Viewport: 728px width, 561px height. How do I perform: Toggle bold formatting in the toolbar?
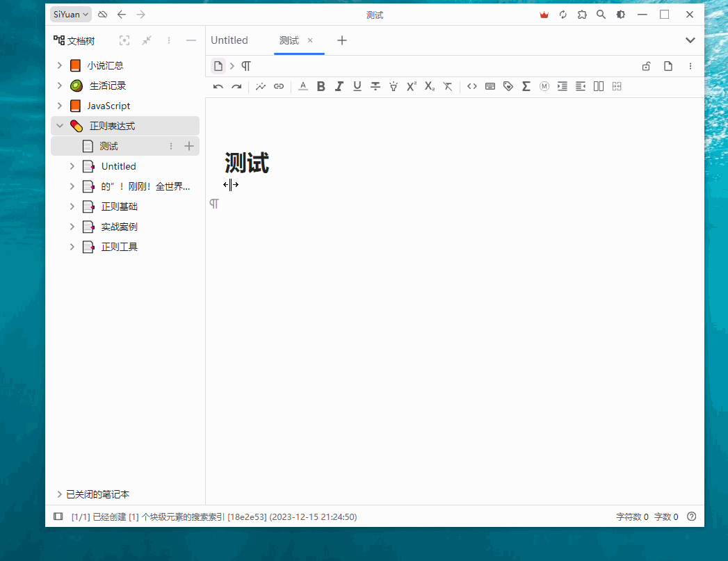pyautogui.click(x=321, y=86)
